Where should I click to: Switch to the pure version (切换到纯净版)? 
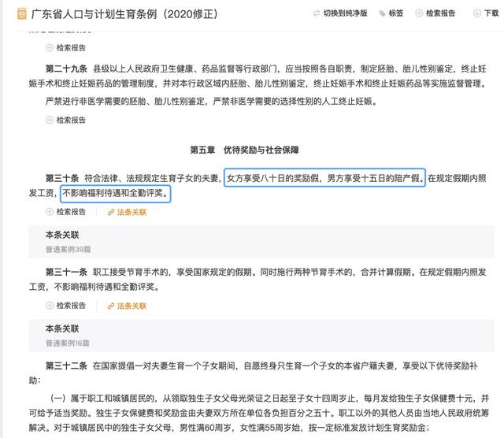(x=345, y=13)
